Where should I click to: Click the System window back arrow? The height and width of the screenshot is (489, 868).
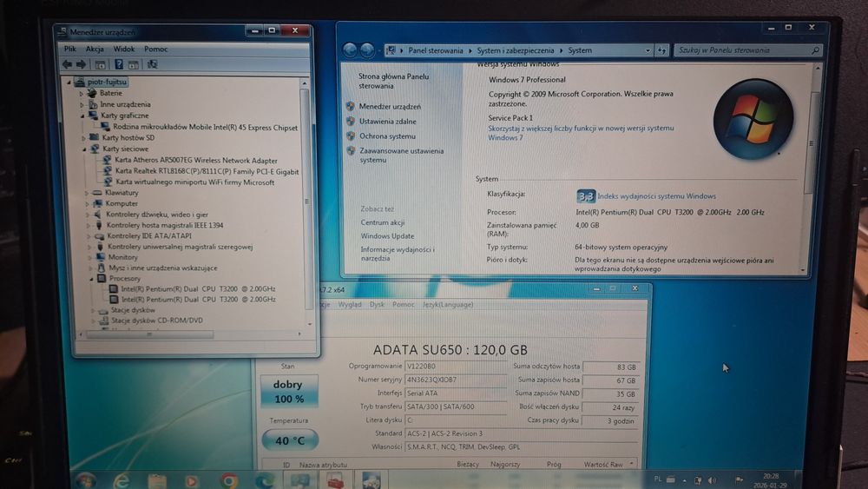pyautogui.click(x=350, y=50)
